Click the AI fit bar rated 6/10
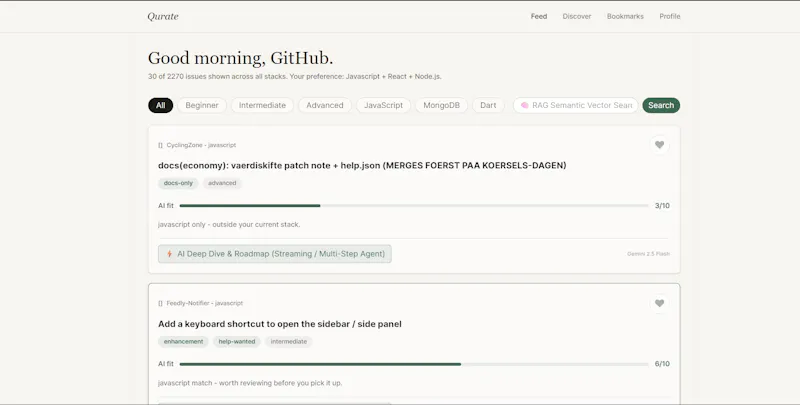This screenshot has width=800, height=405. pos(414,364)
